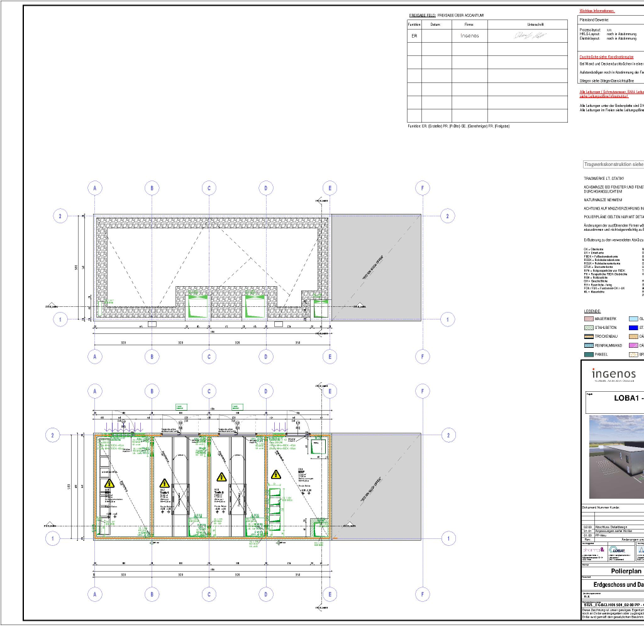This screenshot has height=644, width=644.
Task: Click the red 'Wichtige Informationen' heading
Action: coord(597,11)
